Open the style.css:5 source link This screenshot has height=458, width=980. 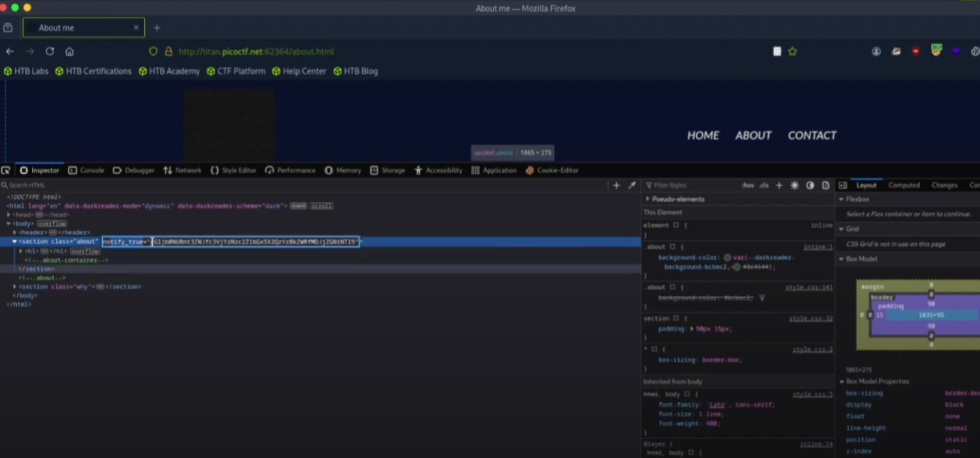click(x=813, y=394)
